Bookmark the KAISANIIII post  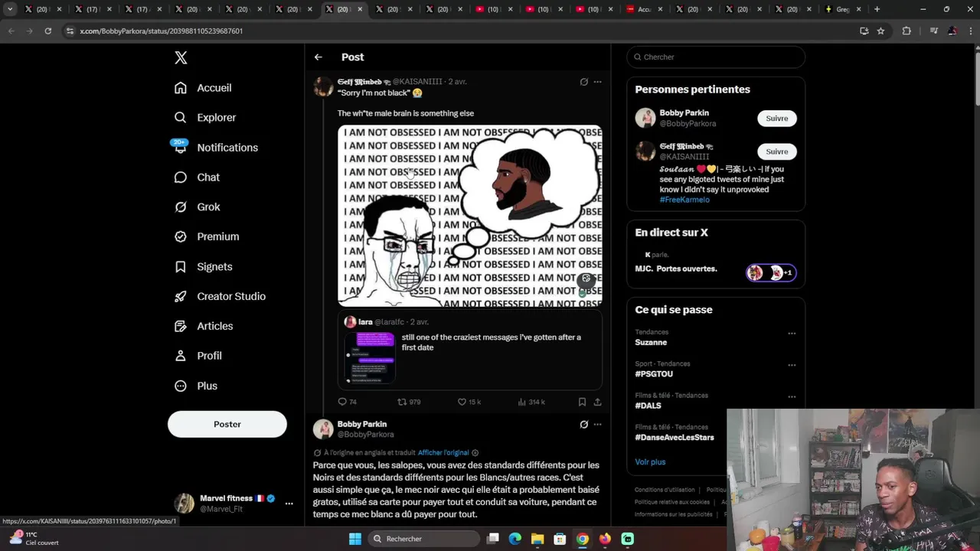pyautogui.click(x=582, y=402)
